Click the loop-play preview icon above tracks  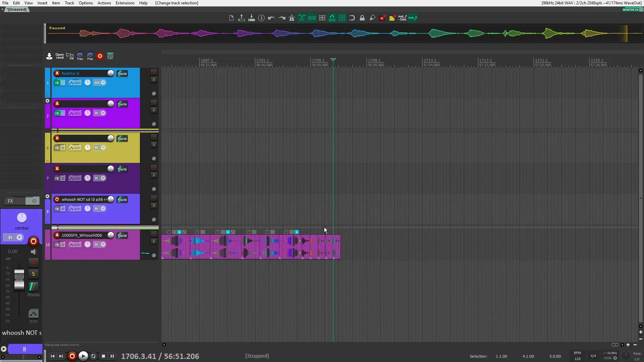[x=110, y=56]
